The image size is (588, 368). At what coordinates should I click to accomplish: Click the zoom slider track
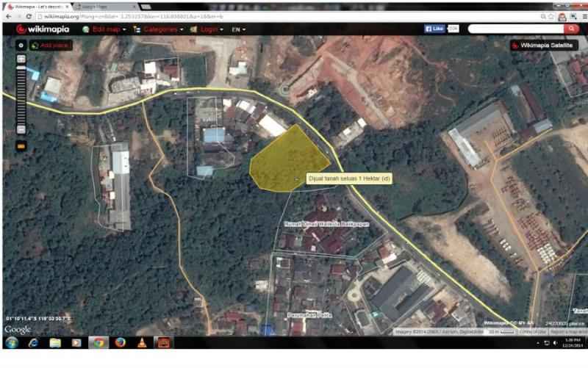[21, 95]
